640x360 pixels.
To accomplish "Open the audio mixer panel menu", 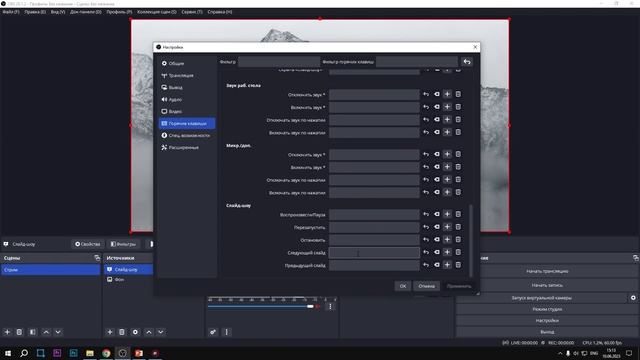I will [x=227, y=332].
